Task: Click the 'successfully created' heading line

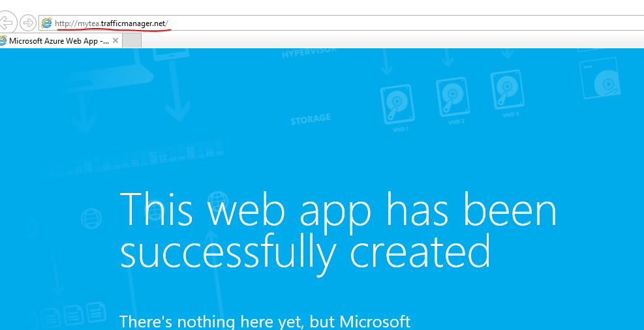Action: coord(305,251)
